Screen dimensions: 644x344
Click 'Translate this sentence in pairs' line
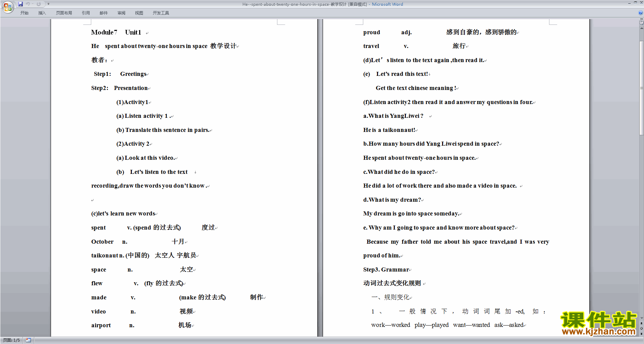(163, 130)
